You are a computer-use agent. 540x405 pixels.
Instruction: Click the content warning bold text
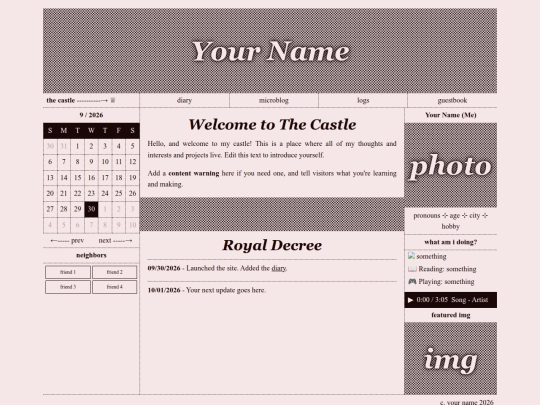pos(194,173)
